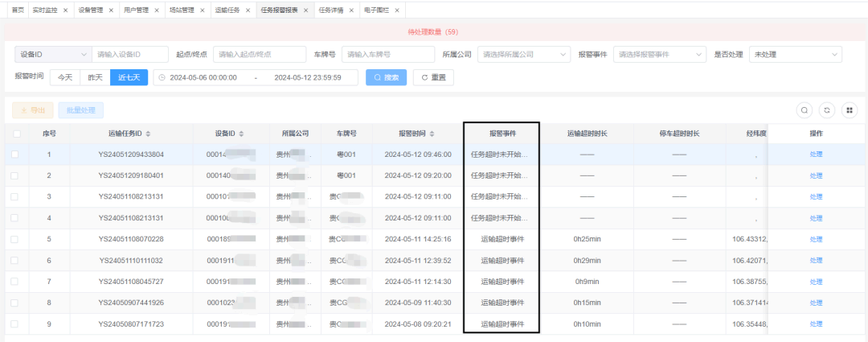Check the checkbox for row 3
The image size is (868, 342).
pyautogui.click(x=14, y=197)
